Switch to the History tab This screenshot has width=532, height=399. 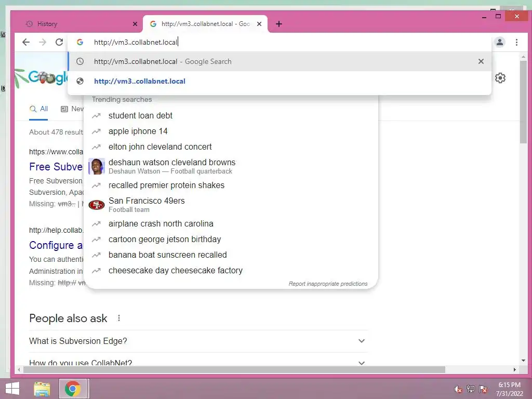(77, 24)
